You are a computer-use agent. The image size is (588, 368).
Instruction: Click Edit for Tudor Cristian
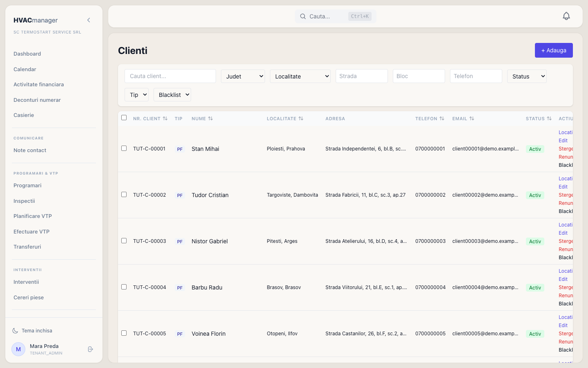coord(563,187)
